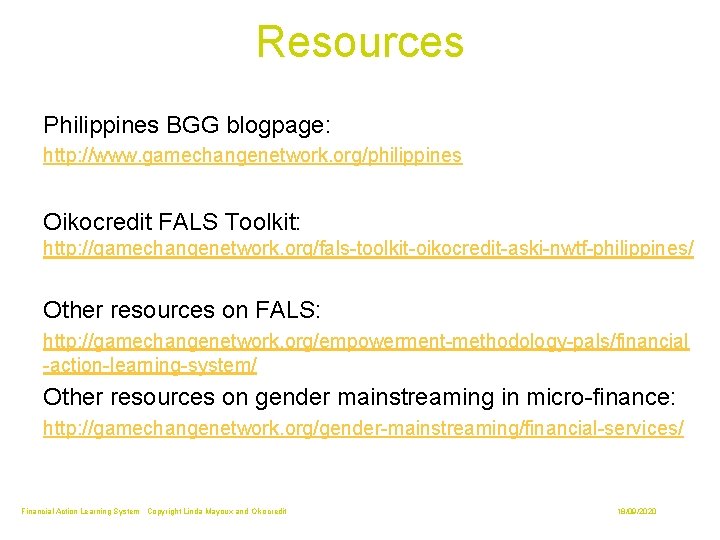Open the empowerment-methodology-pals financial action learning link
Viewport: 720px width, 540px height.
point(366,353)
